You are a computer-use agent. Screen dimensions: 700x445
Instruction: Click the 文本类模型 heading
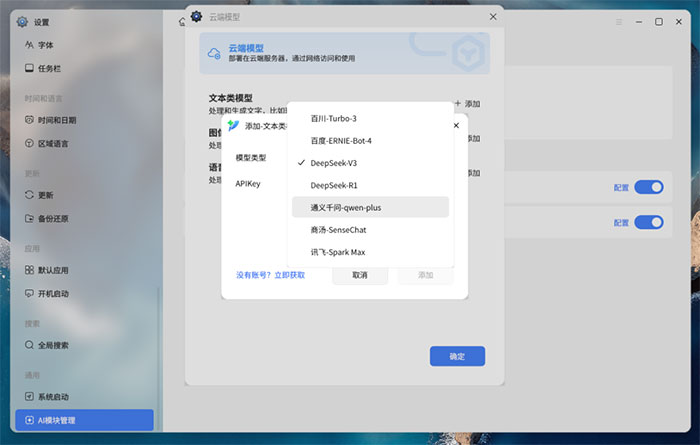coord(231,98)
